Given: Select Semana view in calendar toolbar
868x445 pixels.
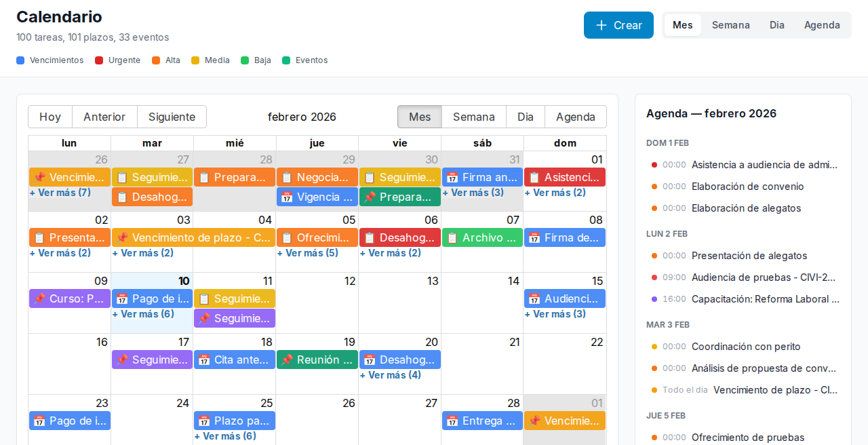Looking at the screenshot, I should pos(474,117).
